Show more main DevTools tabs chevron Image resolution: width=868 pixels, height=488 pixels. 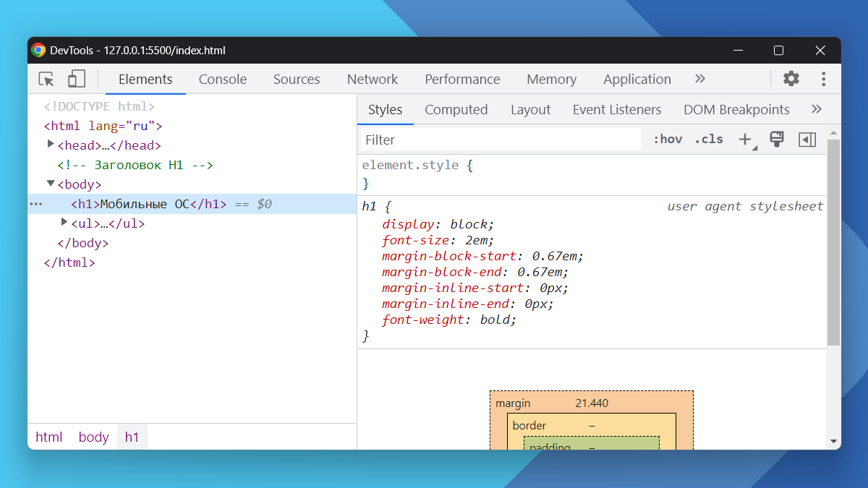699,79
